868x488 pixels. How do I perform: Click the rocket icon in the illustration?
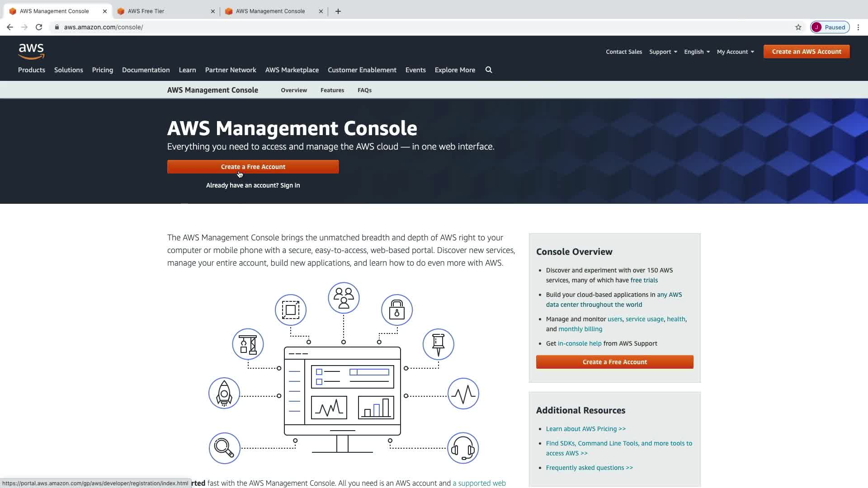coord(224,394)
